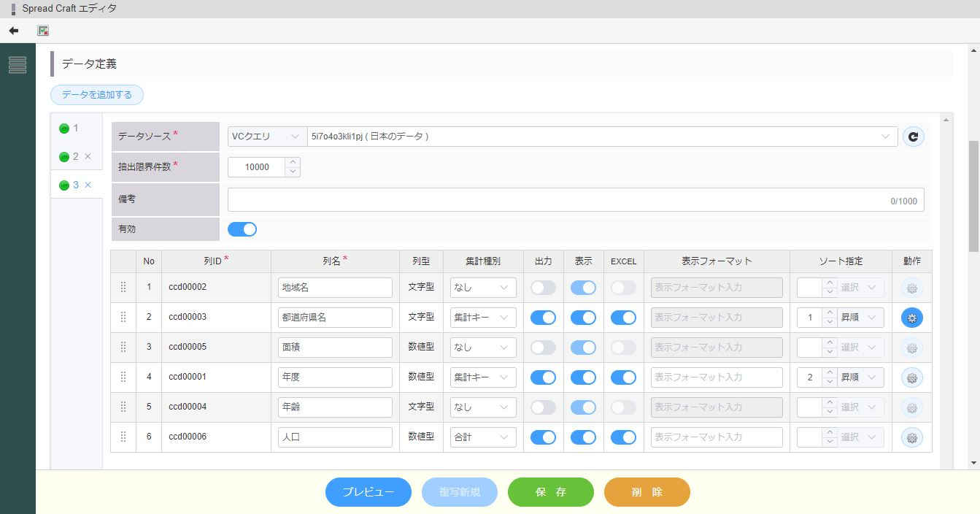Close data tab 3 with X
980x514 pixels.
coord(88,185)
